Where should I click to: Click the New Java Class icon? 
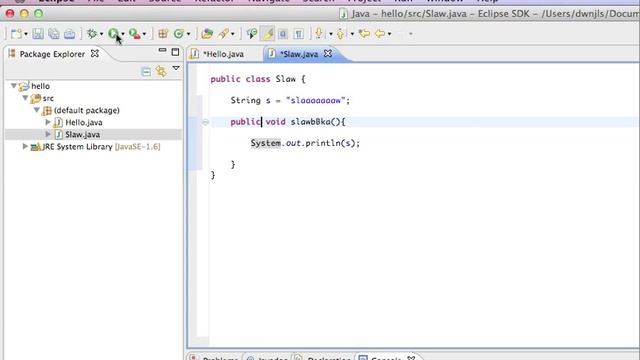tap(178, 34)
